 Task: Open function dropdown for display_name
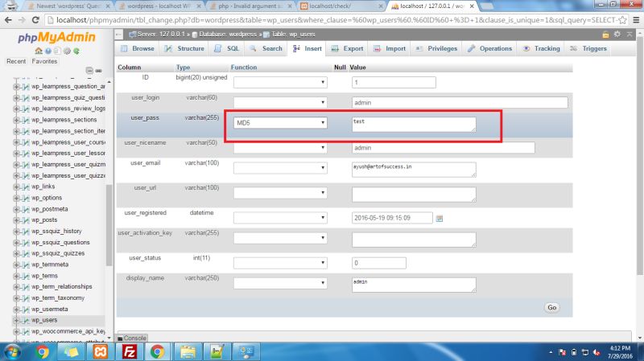[x=280, y=283]
